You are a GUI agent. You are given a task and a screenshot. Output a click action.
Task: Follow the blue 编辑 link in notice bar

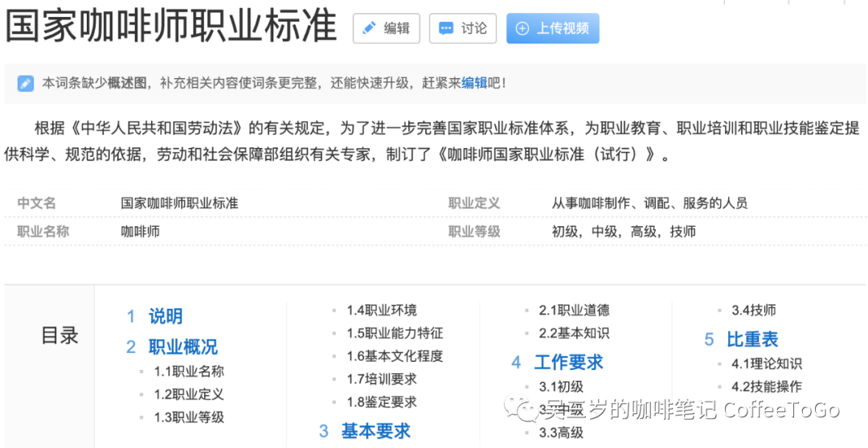[x=474, y=83]
